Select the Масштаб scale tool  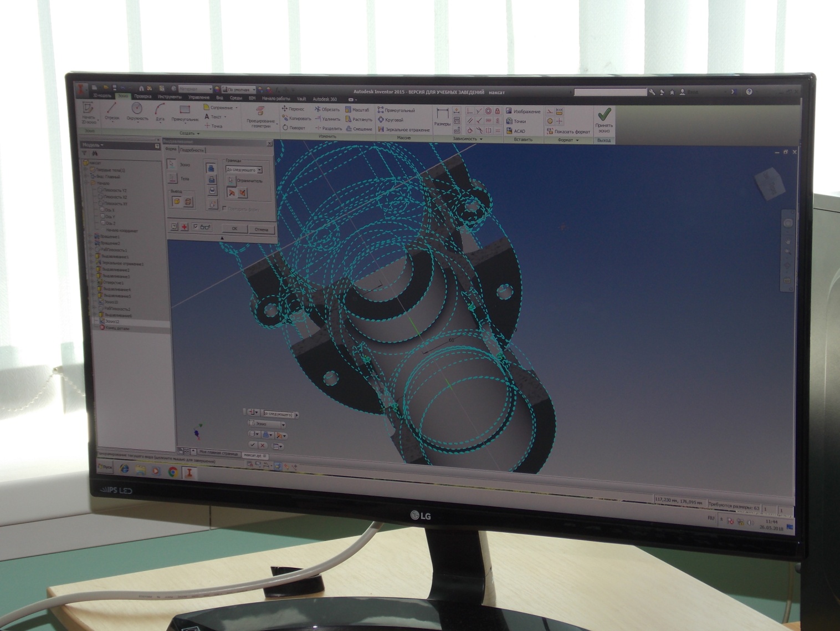click(357, 110)
